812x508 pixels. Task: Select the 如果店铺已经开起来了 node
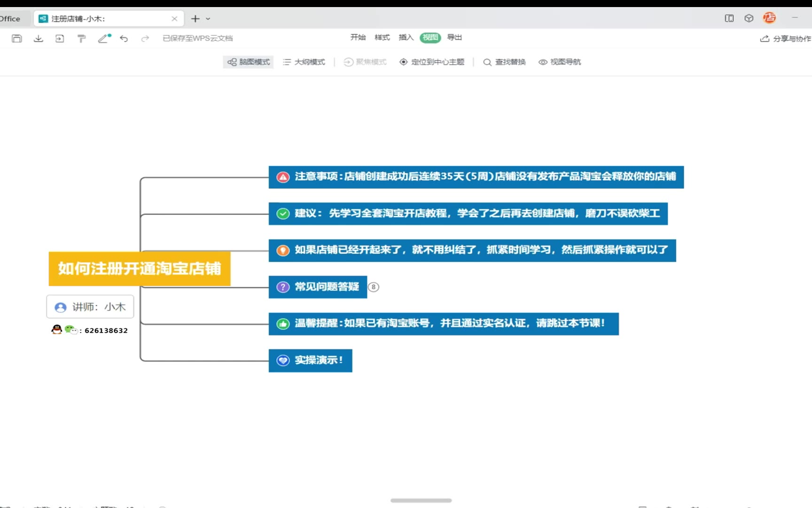(472, 250)
